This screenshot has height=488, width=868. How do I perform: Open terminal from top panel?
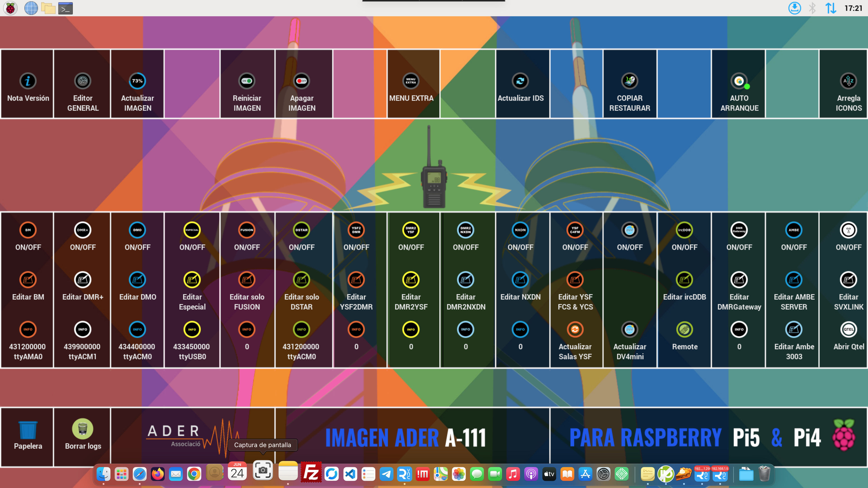pyautogui.click(x=65, y=8)
